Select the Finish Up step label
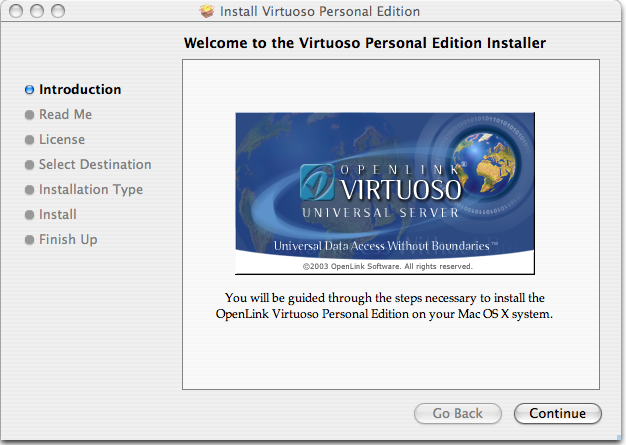This screenshot has width=626, height=445. coord(68,239)
